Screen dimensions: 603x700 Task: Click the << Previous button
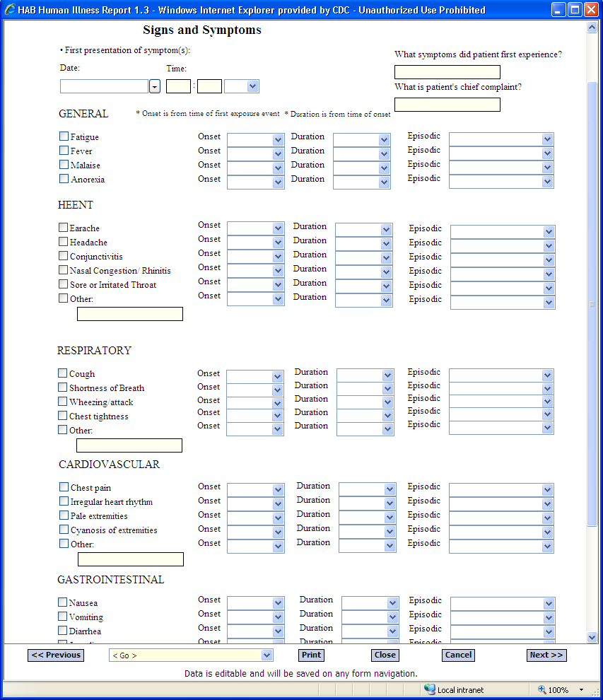point(56,655)
